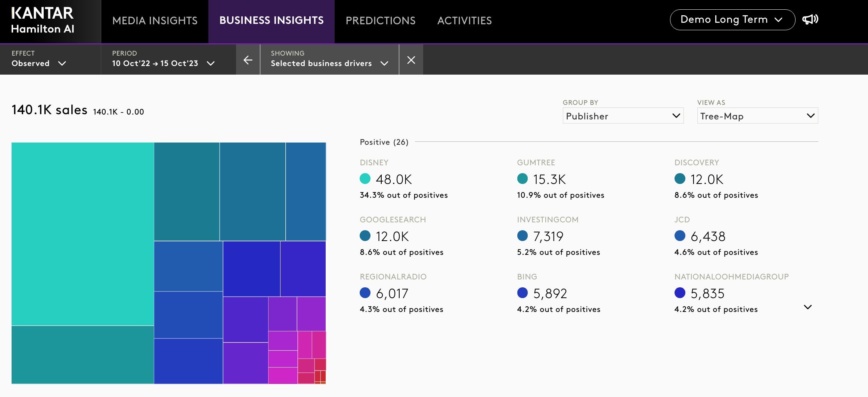The height and width of the screenshot is (397, 868).
Task: Click the Gumtree color dot
Action: click(522, 179)
